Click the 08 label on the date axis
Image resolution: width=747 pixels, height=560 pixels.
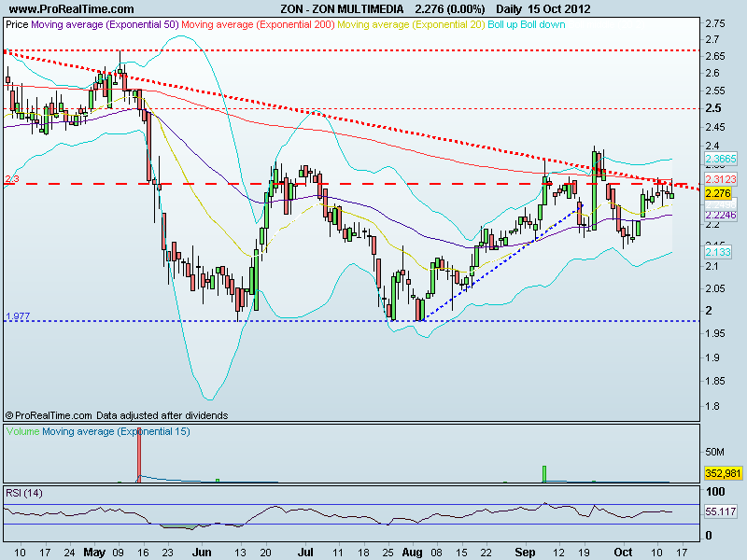(436, 553)
